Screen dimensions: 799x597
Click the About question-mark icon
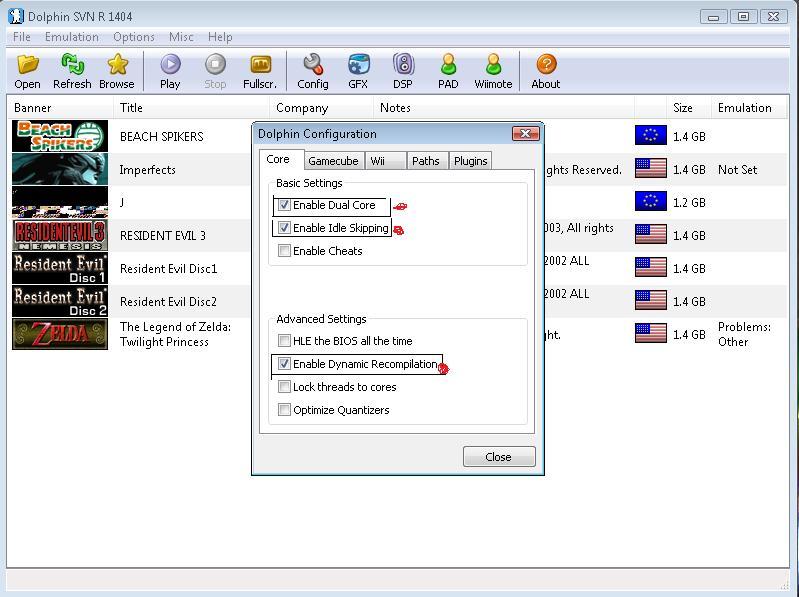(546, 64)
